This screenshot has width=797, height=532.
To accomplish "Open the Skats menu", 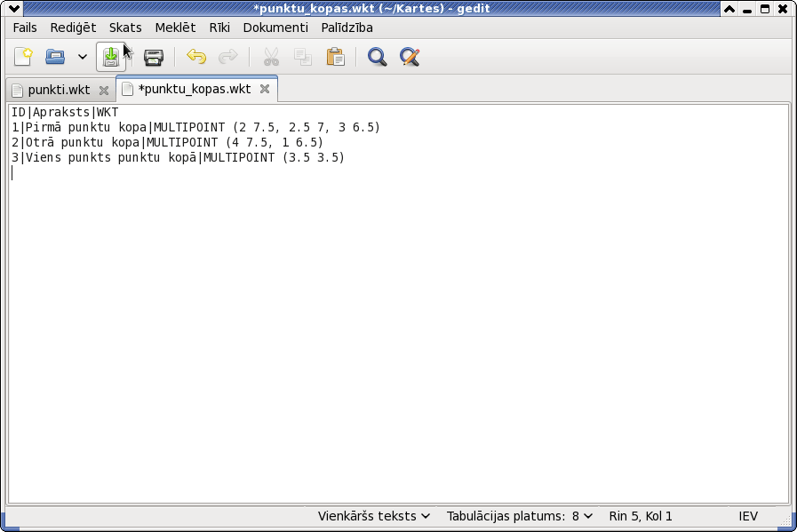I will pyautogui.click(x=125, y=28).
